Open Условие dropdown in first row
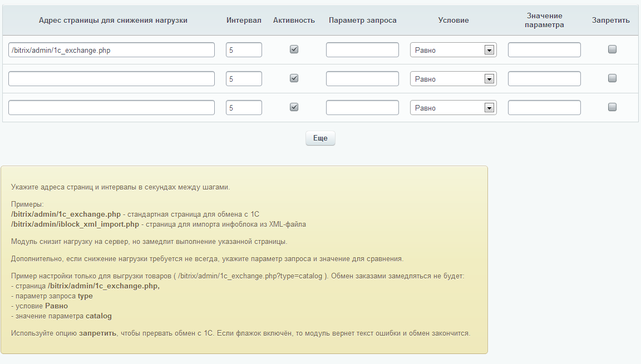The height and width of the screenshot is (364, 641). (453, 50)
